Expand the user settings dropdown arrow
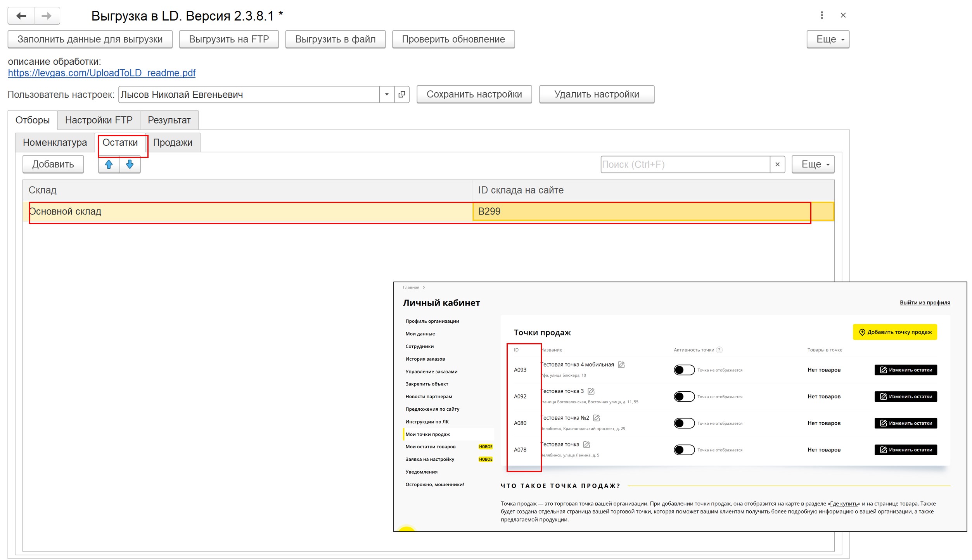The height and width of the screenshot is (560, 972). pos(387,95)
